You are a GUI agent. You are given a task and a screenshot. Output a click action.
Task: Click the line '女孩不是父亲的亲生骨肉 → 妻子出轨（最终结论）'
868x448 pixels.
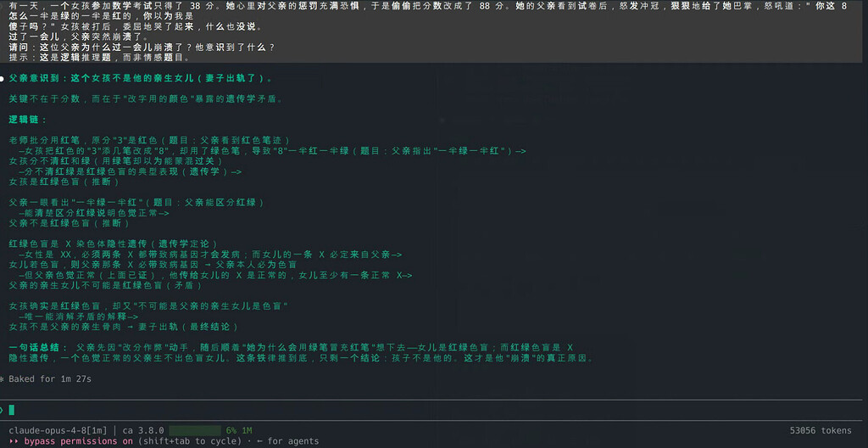(124, 328)
